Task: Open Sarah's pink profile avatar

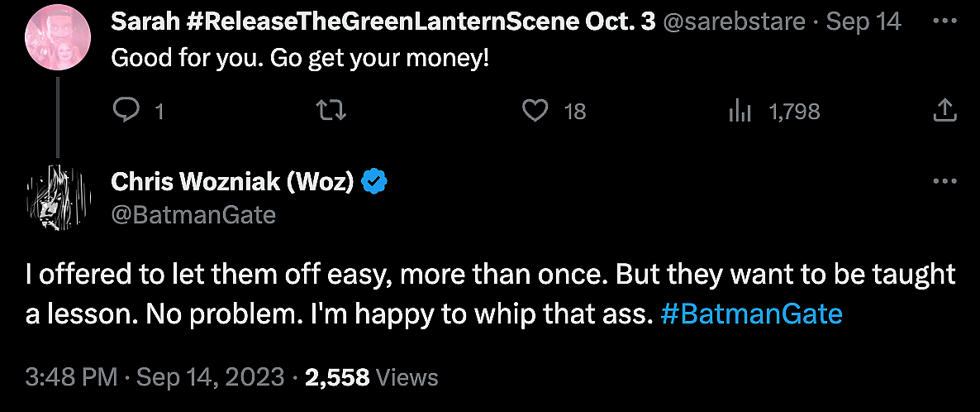Action: click(56, 43)
